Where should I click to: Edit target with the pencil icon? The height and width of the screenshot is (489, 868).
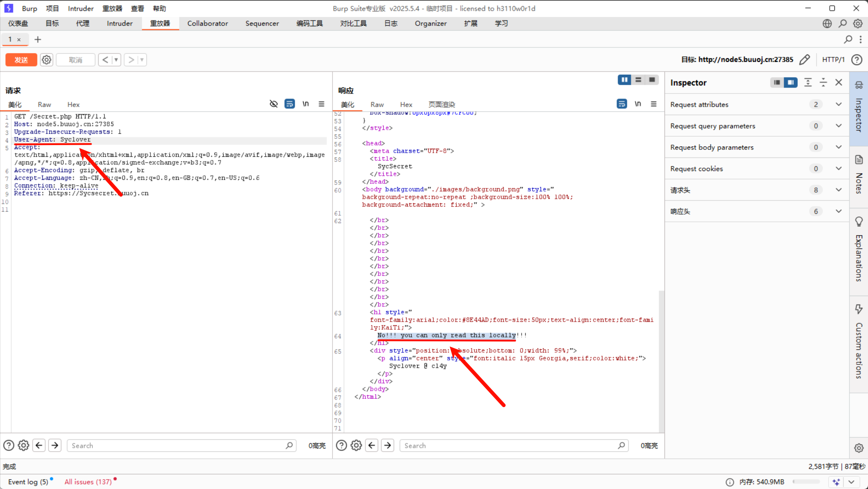click(804, 60)
